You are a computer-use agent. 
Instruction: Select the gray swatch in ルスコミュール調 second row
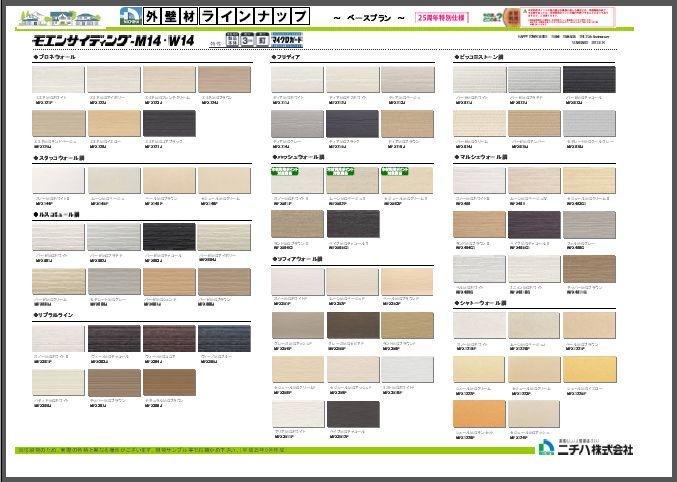pos(114,281)
